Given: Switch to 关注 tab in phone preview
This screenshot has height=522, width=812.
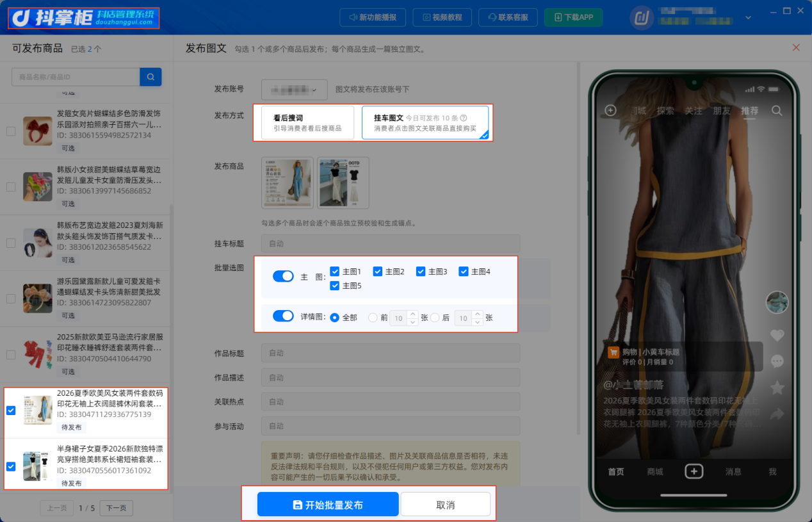Looking at the screenshot, I should [x=694, y=110].
